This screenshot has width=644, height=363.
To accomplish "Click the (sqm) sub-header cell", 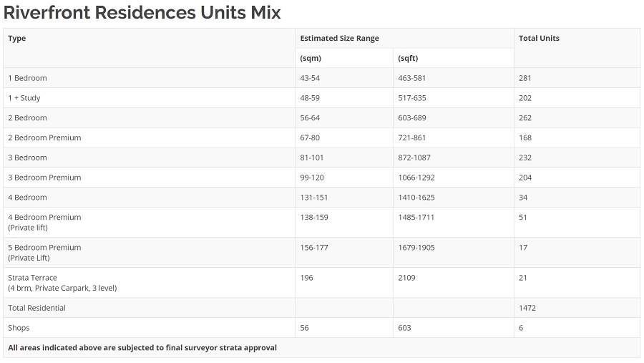I will pyautogui.click(x=311, y=59).
